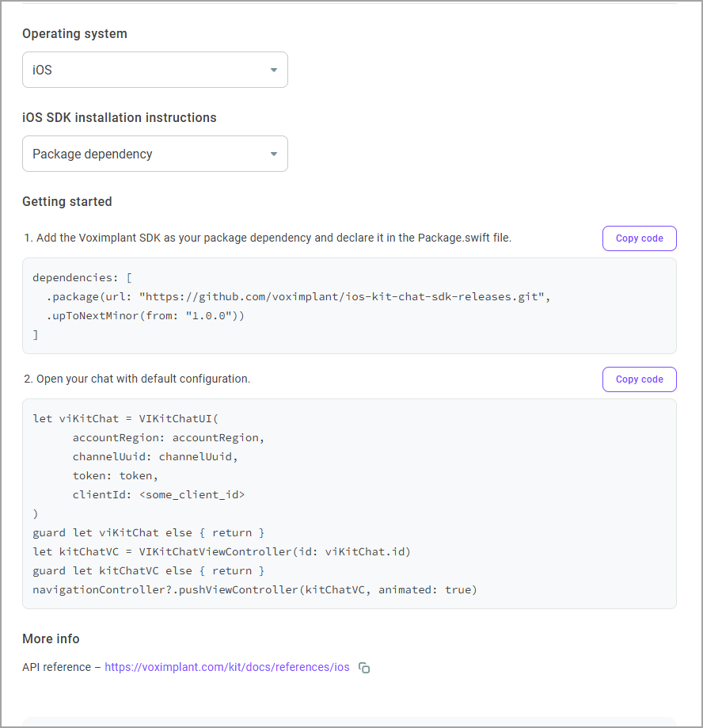Image resolution: width=703 pixels, height=728 pixels.
Task: Click 'guard let viKitChat else' line
Action: (x=149, y=533)
